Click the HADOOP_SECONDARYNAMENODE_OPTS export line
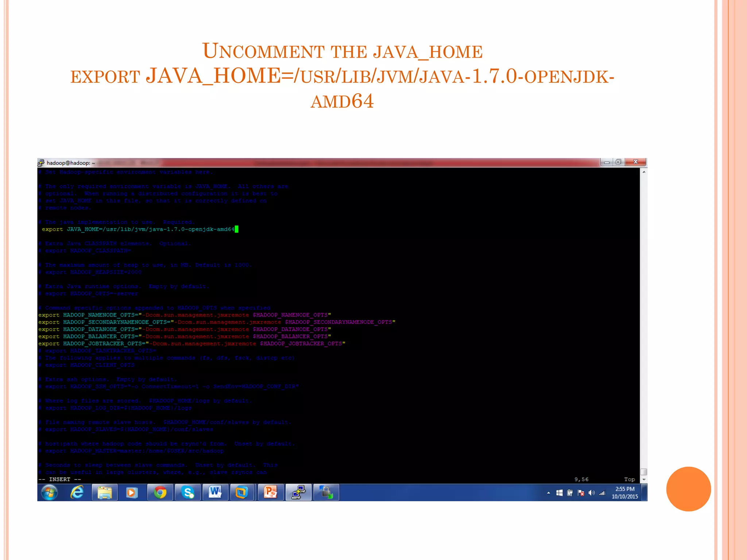This screenshot has height=560, width=747. [x=217, y=322]
